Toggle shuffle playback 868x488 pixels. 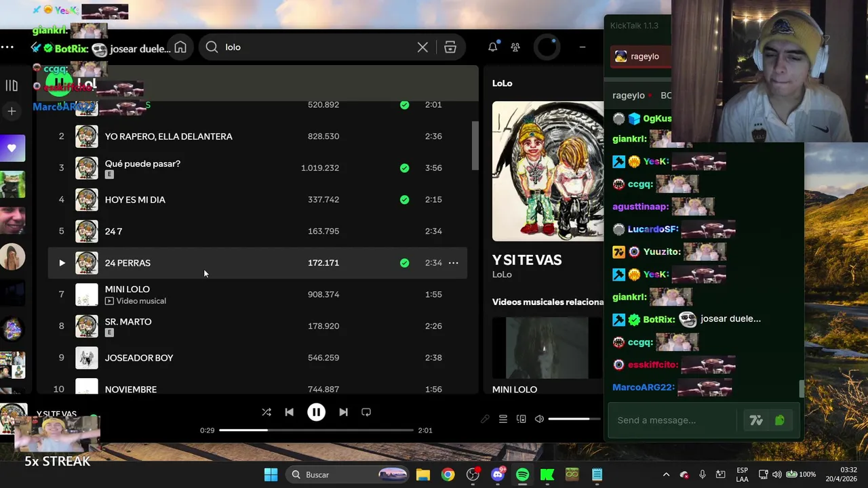coord(267,412)
